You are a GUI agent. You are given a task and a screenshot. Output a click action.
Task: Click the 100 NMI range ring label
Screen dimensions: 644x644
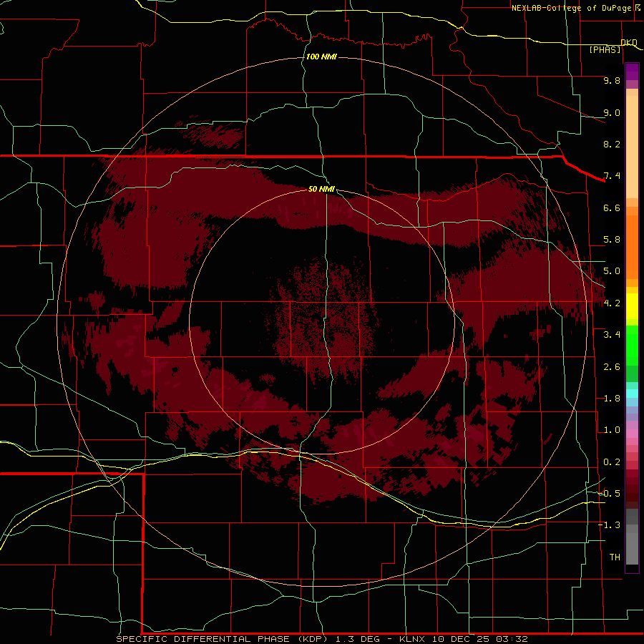point(321,57)
